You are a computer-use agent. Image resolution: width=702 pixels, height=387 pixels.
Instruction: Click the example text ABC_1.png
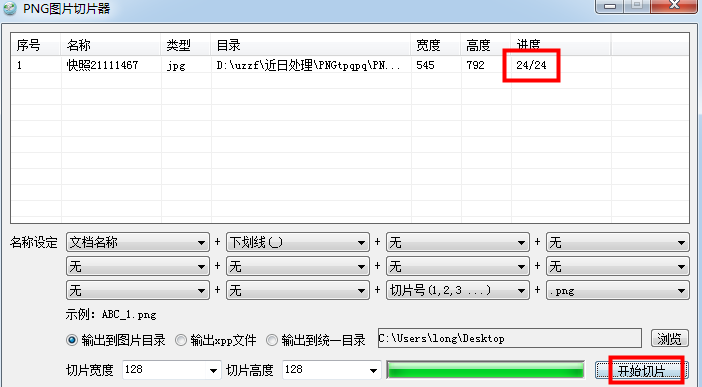[129, 314]
